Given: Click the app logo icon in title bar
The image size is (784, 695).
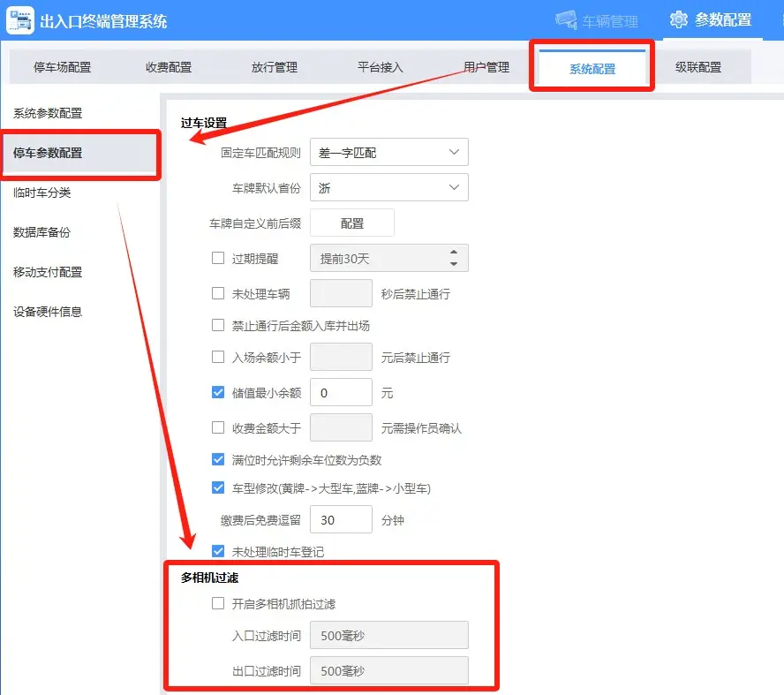Looking at the screenshot, I should click(21, 20).
